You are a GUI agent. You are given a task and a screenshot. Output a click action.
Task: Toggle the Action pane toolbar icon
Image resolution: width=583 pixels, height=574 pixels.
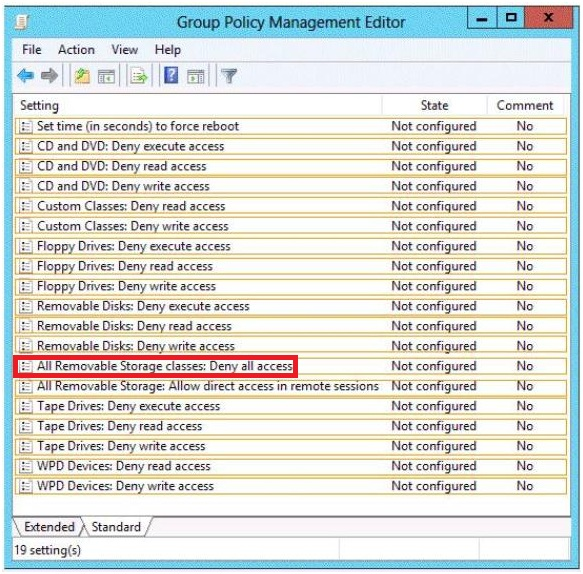[x=196, y=77]
